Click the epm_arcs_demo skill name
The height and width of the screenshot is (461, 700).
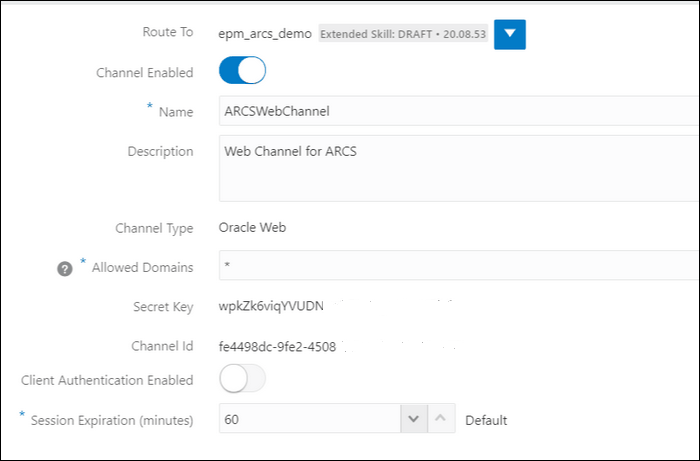click(265, 34)
